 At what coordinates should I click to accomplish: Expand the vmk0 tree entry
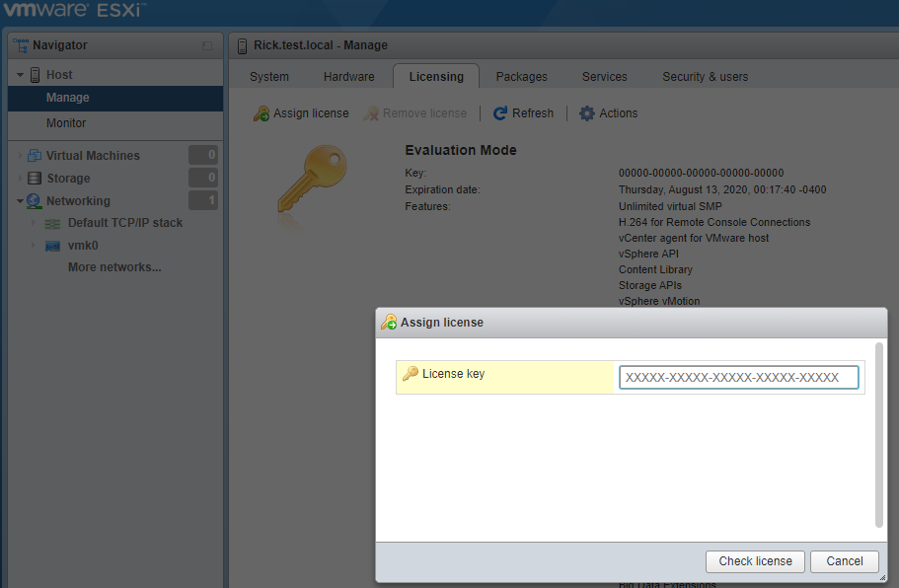[x=33, y=246]
